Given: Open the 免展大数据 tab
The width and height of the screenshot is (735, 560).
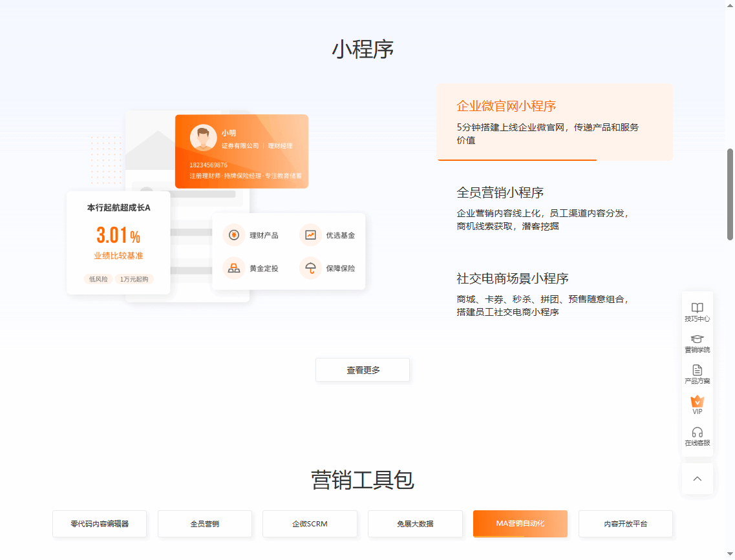Looking at the screenshot, I should (x=415, y=524).
